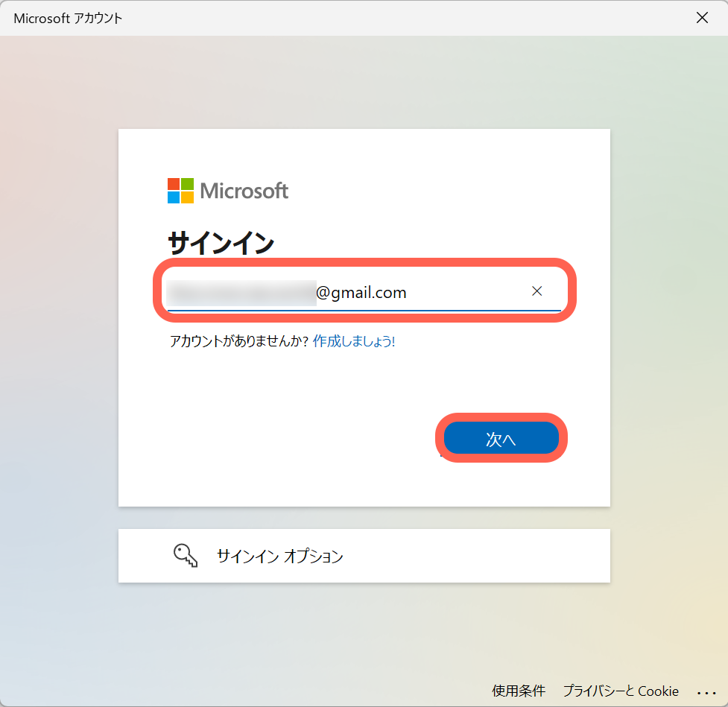The image size is (728, 707).
Task: Open the 使用条件 link
Action: (518, 691)
